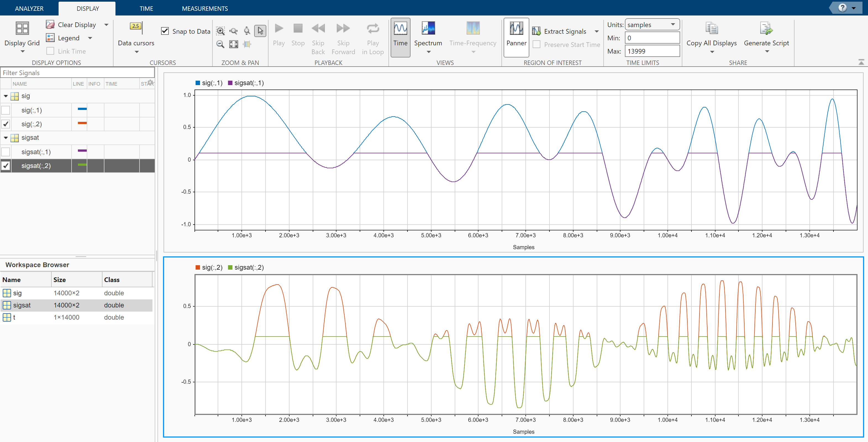The height and width of the screenshot is (442, 868).
Task: Collapse the sigsat tree node
Action: coord(6,138)
